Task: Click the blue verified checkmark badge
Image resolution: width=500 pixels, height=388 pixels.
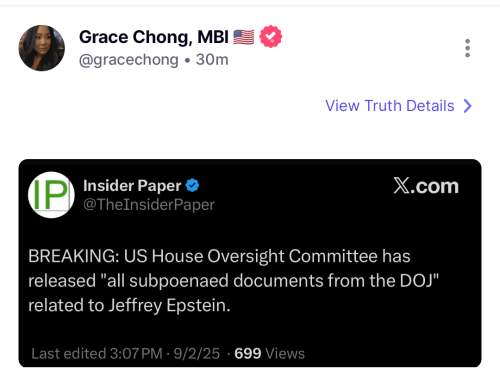Action: pyautogui.click(x=192, y=185)
